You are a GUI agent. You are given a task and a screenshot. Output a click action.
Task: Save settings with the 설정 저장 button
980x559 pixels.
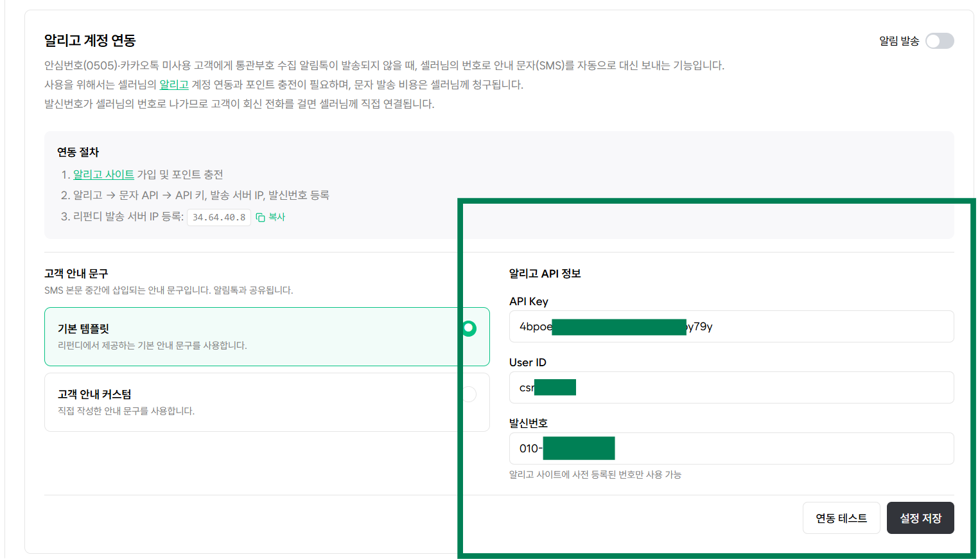[920, 518]
